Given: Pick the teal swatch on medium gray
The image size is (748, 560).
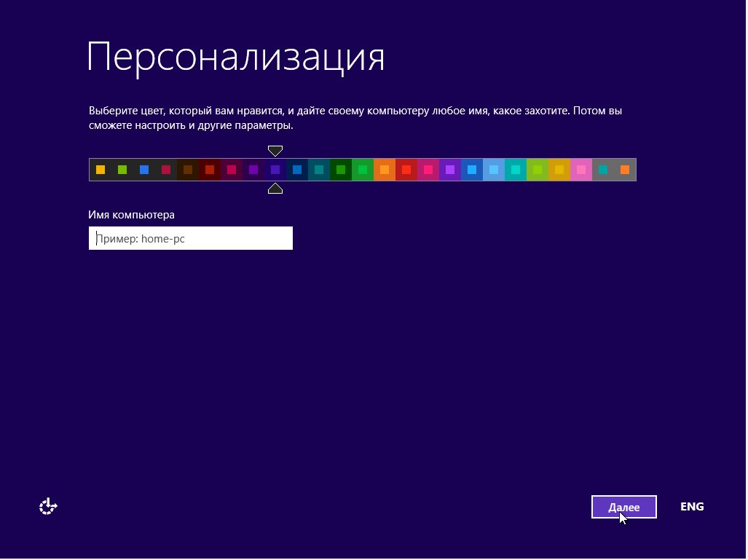Looking at the screenshot, I should tap(604, 170).
